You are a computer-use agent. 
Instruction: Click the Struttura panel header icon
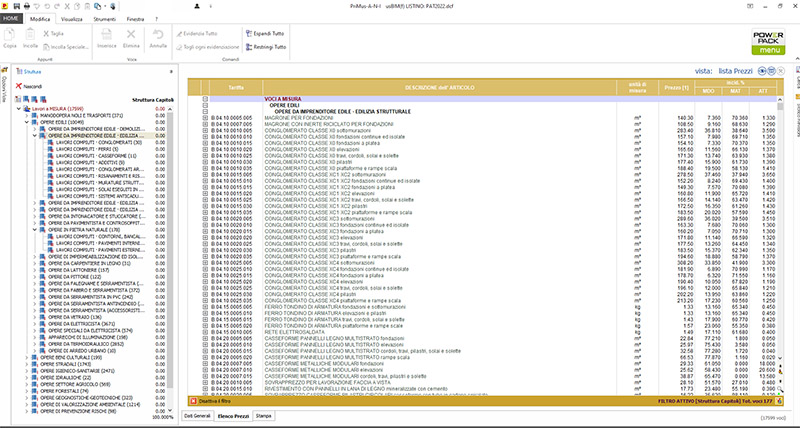[20, 72]
